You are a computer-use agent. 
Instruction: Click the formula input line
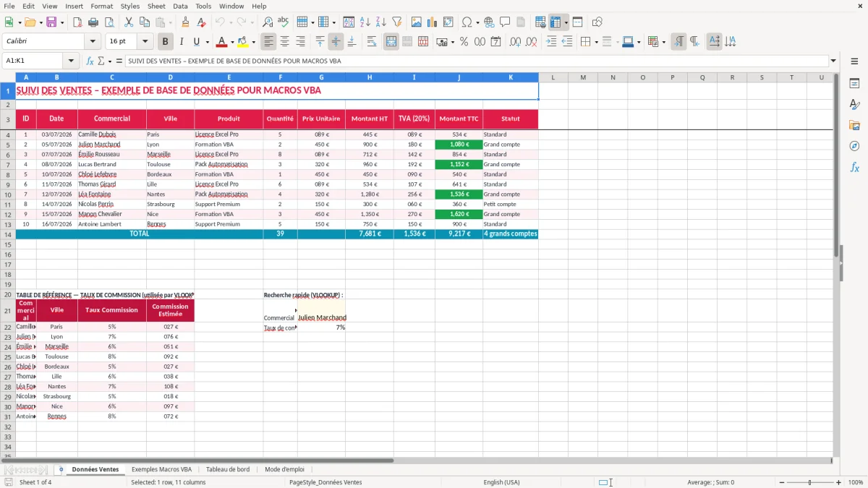(x=476, y=61)
